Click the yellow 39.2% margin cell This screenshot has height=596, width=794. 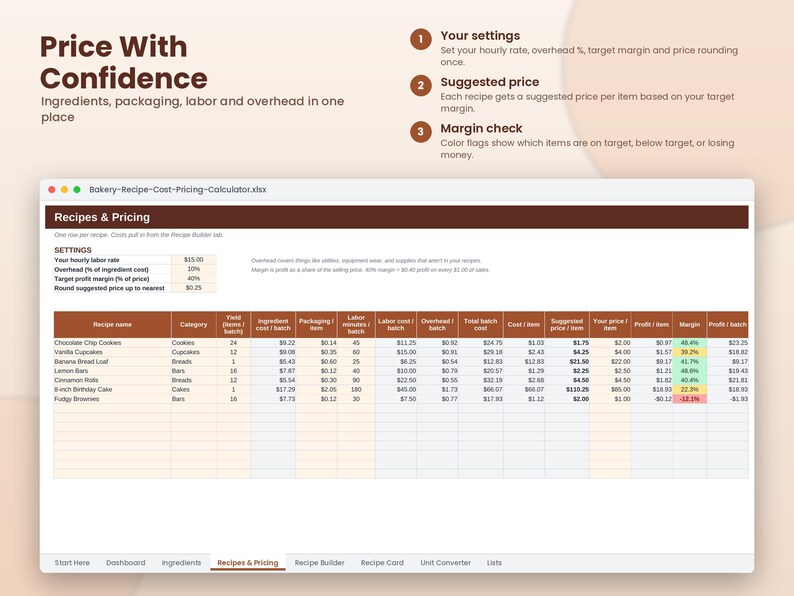[690, 352]
